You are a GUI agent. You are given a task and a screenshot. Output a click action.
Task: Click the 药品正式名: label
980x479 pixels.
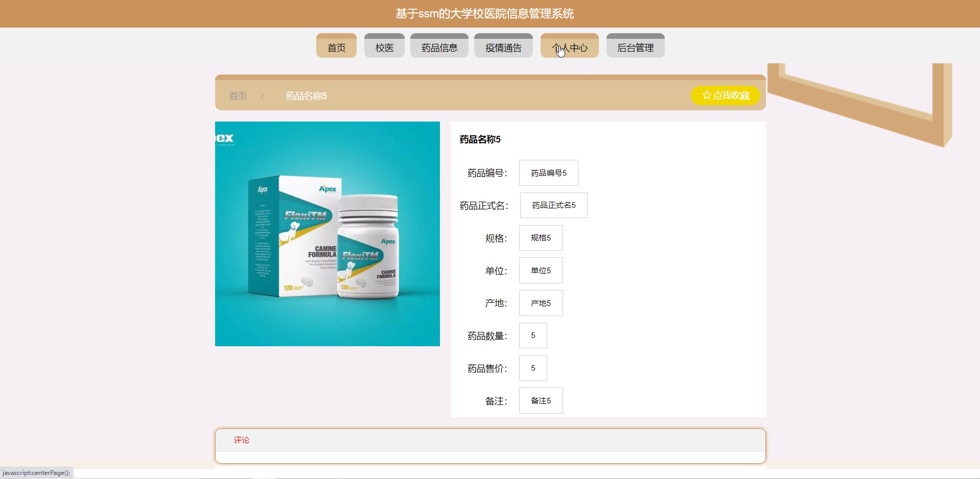pos(484,206)
